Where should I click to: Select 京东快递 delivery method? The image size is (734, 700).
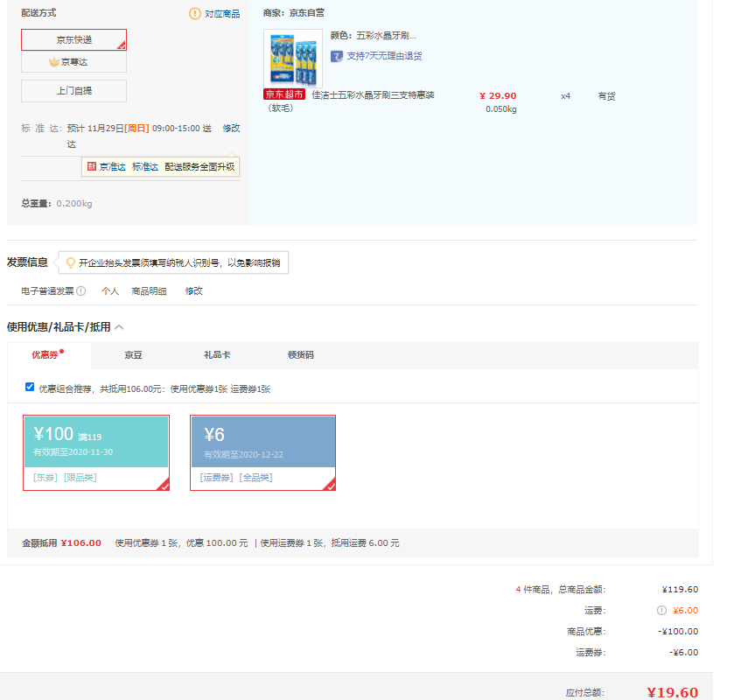coord(74,39)
